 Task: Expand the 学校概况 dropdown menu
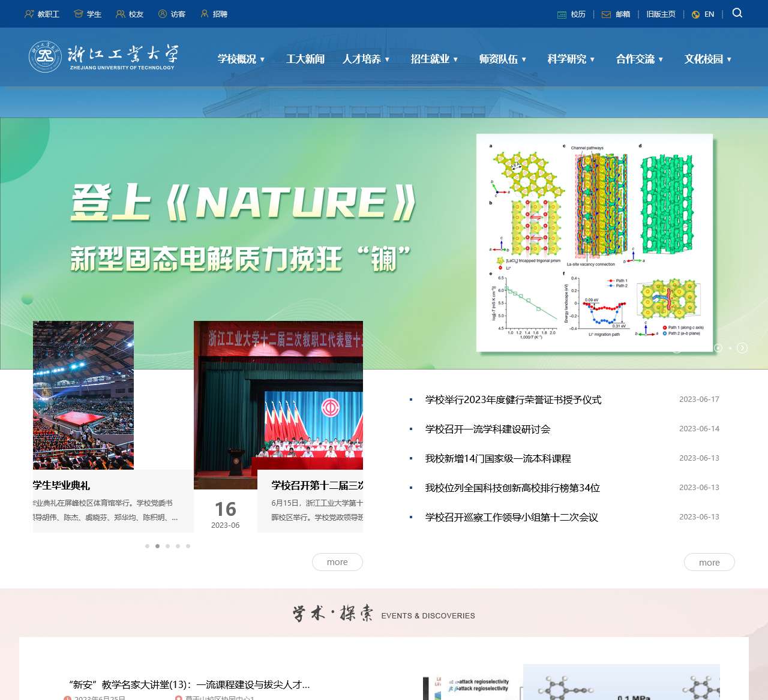tap(241, 59)
